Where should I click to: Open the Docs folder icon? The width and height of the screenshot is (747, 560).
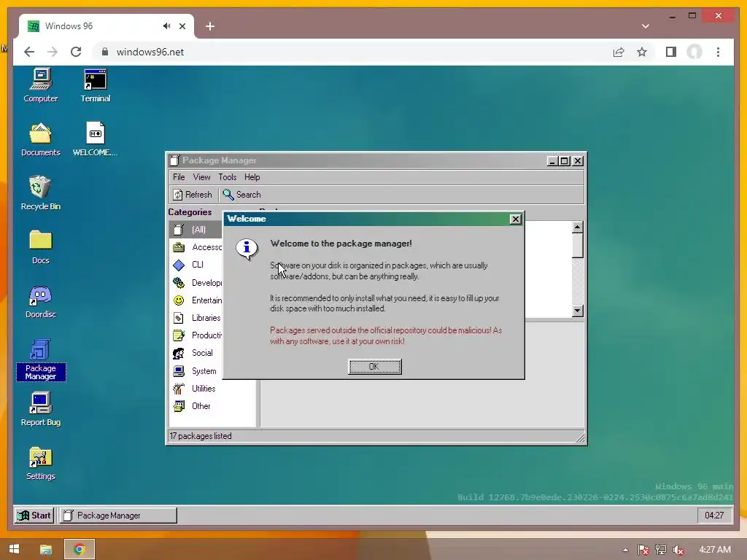[41, 247]
